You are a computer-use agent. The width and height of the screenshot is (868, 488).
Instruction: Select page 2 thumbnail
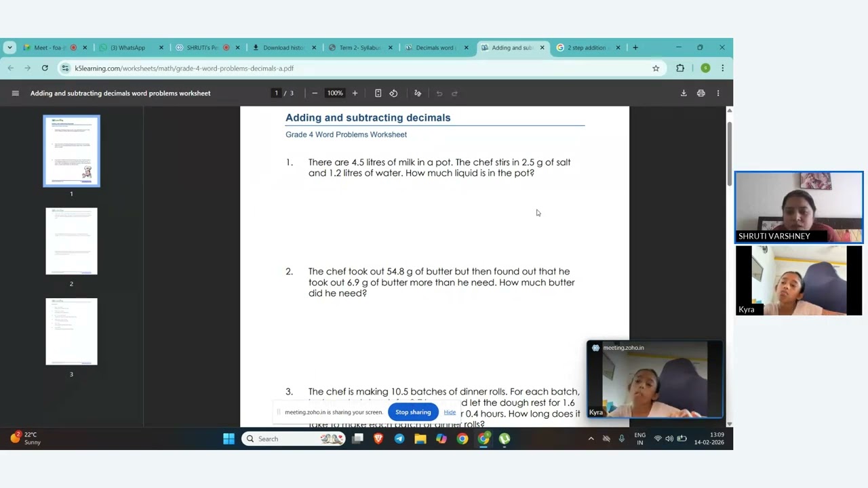tap(71, 241)
